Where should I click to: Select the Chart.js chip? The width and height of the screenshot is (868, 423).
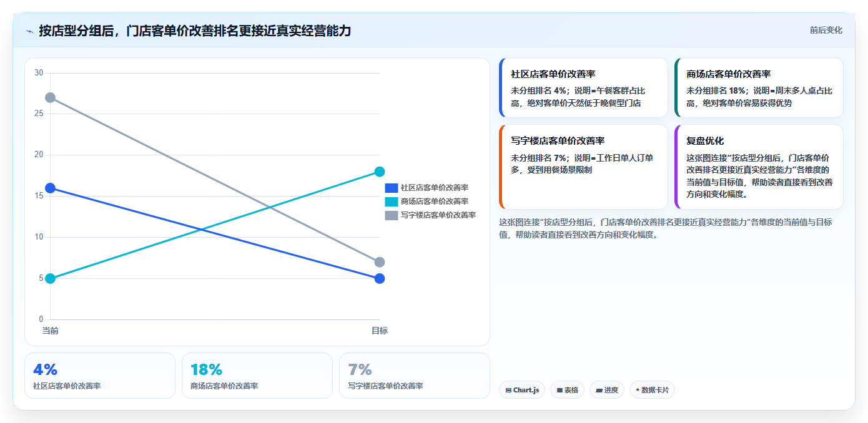click(522, 390)
